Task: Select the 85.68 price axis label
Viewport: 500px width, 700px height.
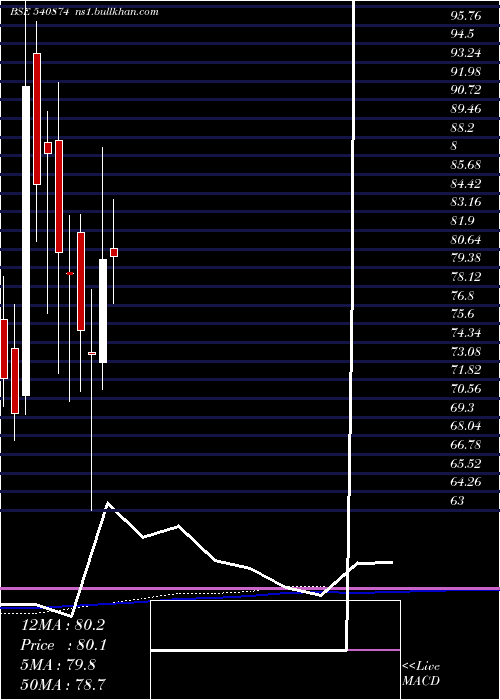Action: click(466, 165)
